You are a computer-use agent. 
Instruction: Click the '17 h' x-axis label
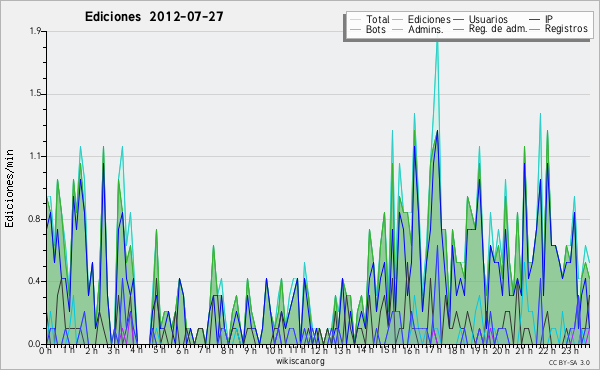pyautogui.click(x=433, y=350)
